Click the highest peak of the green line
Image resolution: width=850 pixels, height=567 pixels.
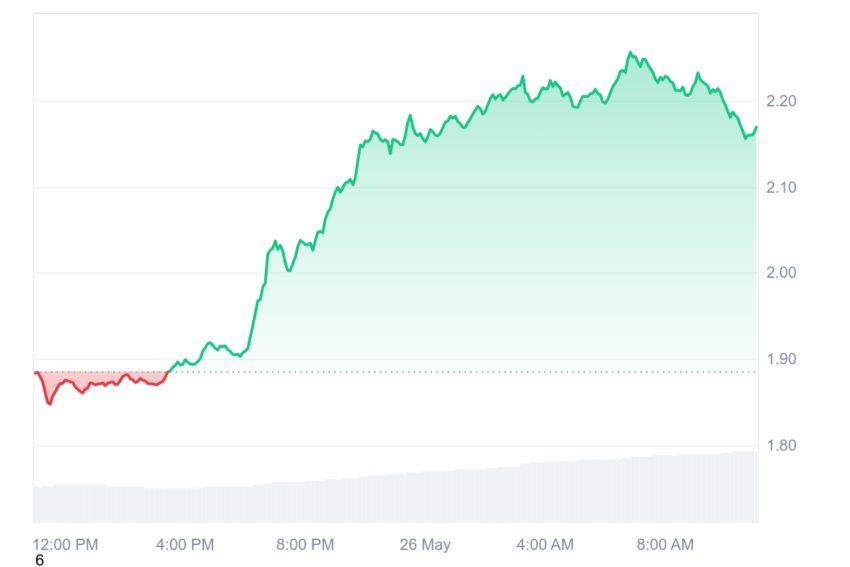pyautogui.click(x=630, y=52)
